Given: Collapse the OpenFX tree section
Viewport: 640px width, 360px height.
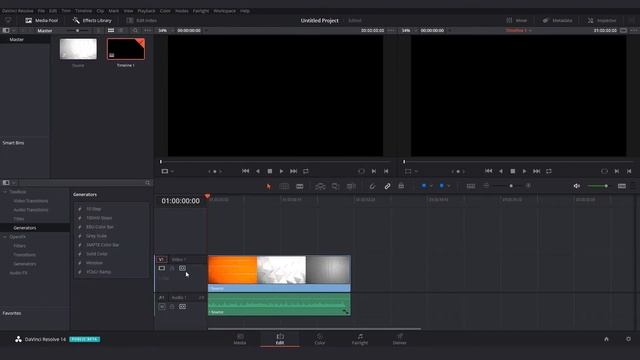Looking at the screenshot, I should coord(5,237).
